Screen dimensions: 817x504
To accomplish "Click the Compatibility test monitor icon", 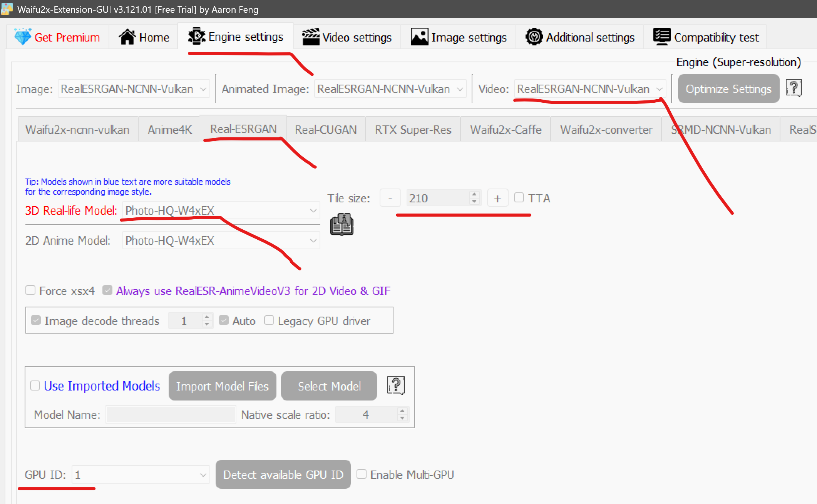I will tap(662, 37).
